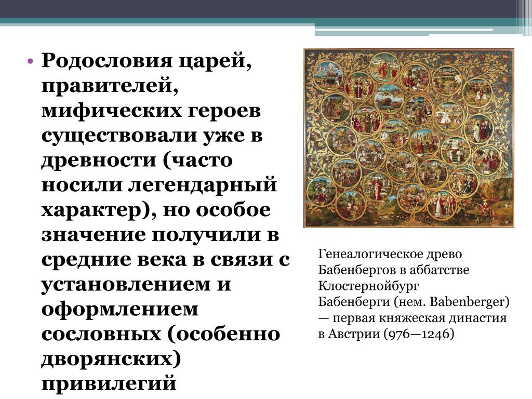This screenshot has width=532, height=399.
Task: Click caption line 'в Австрии (976—1246)'
Action: (386, 334)
